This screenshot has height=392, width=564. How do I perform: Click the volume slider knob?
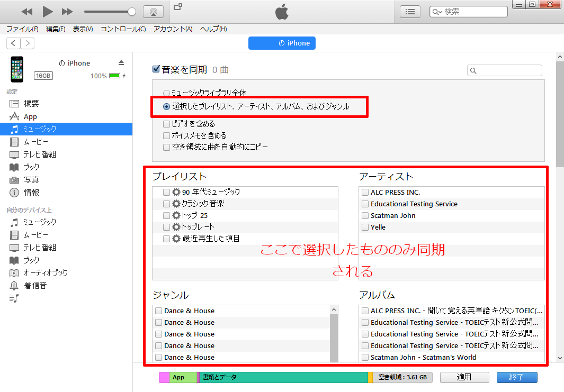point(132,12)
